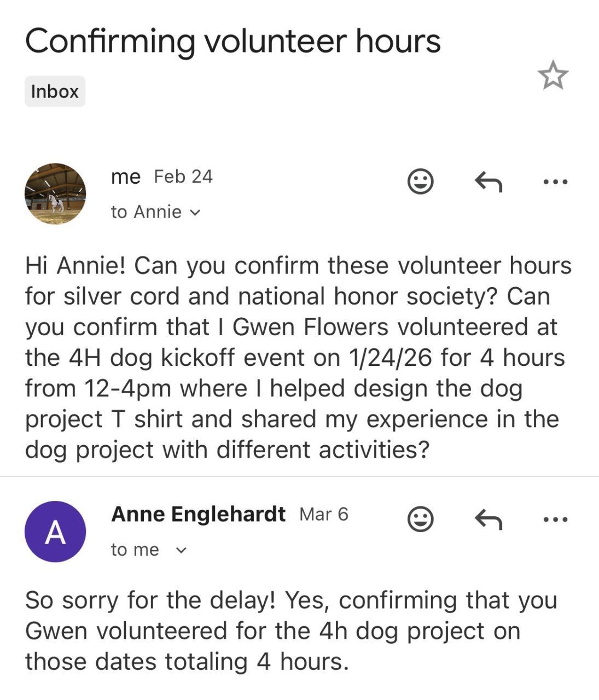Image resolution: width=599 pixels, height=700 pixels.
Task: Reply to Anne Englehardt's message
Action: (488, 519)
